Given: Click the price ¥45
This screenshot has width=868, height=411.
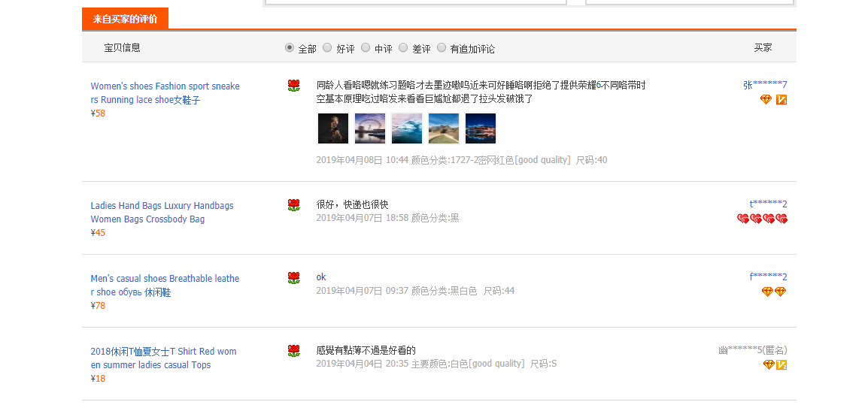Looking at the screenshot, I should click(x=98, y=233).
